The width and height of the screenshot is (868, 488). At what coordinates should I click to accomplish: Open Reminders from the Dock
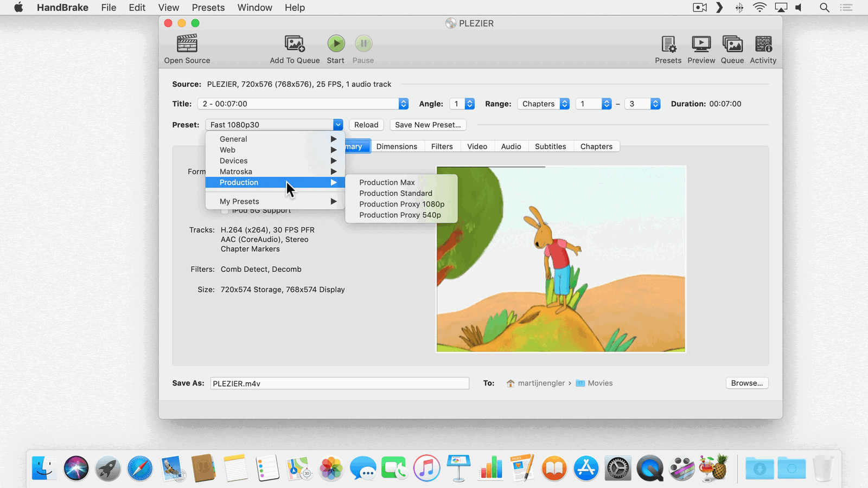267,468
